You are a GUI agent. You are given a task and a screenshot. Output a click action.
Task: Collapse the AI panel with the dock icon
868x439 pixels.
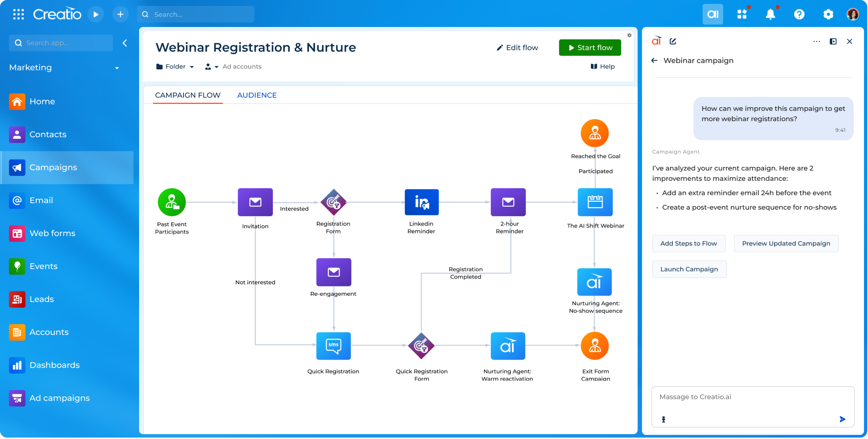833,41
